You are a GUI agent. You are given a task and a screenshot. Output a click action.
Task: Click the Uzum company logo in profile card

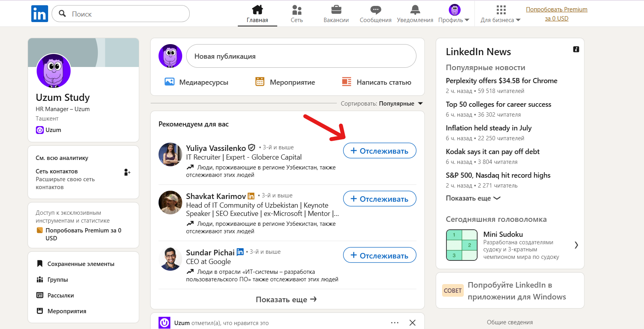point(40,130)
